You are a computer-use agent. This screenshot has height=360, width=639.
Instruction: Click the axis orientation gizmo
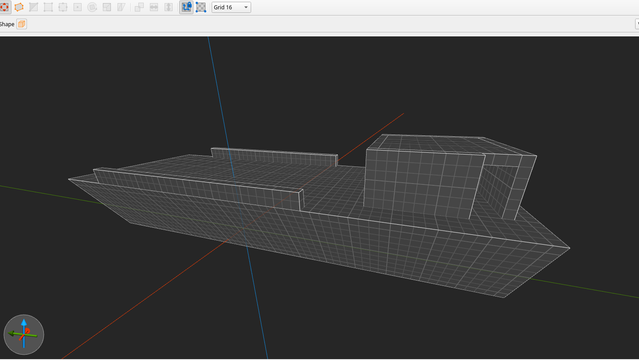coord(24,335)
